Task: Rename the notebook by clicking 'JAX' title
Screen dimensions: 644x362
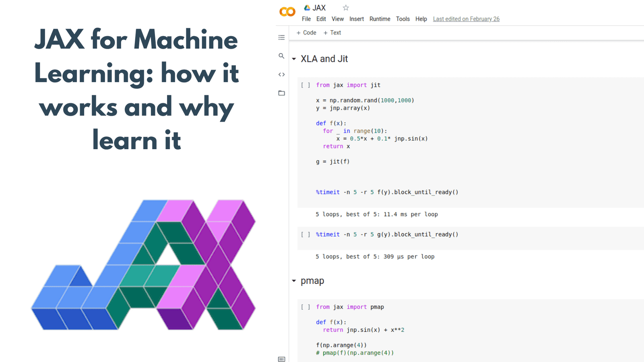Action: 318,7
